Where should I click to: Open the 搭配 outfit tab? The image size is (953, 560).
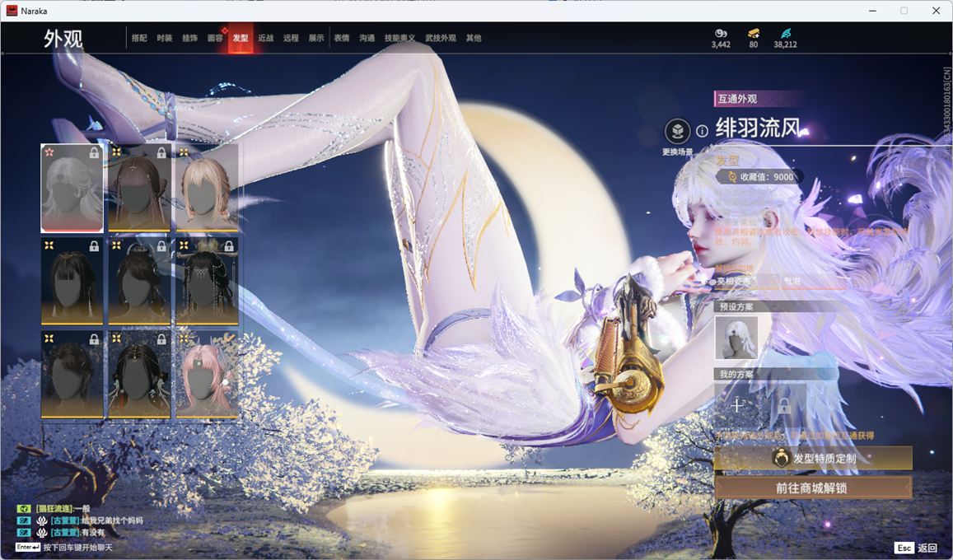point(139,38)
